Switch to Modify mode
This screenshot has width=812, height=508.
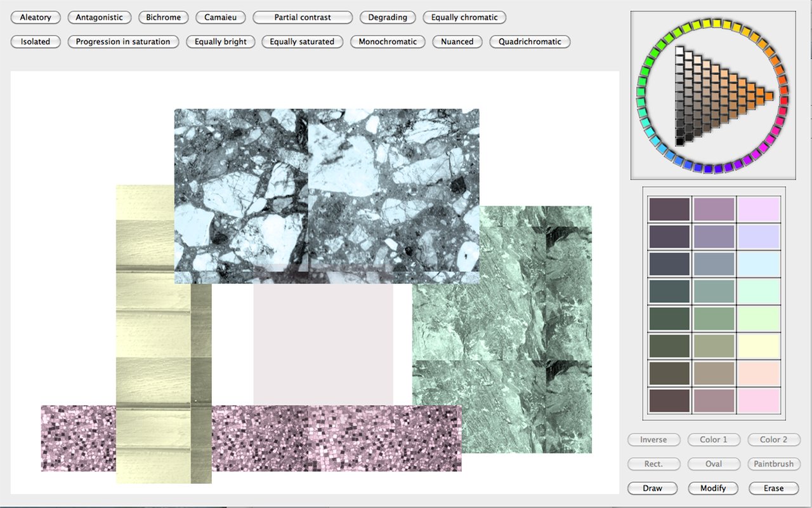point(713,488)
